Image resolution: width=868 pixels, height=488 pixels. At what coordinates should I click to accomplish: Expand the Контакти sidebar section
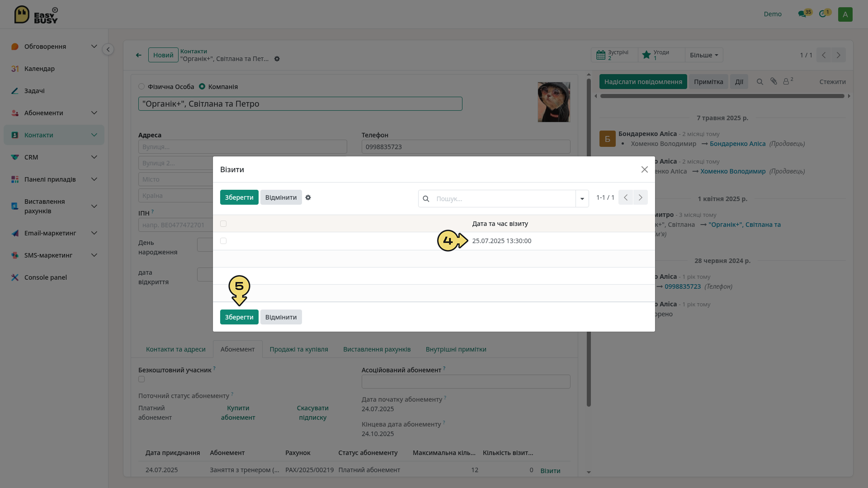(94, 135)
